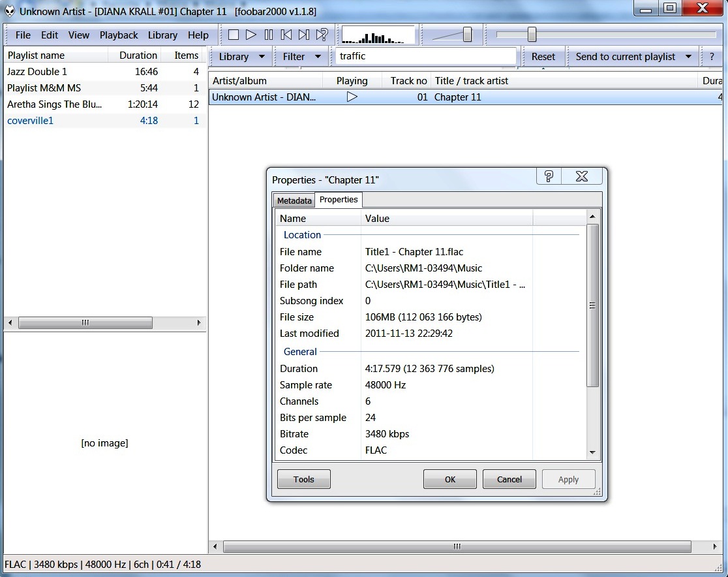Click the properties vertical scrollbar thumb

592,305
